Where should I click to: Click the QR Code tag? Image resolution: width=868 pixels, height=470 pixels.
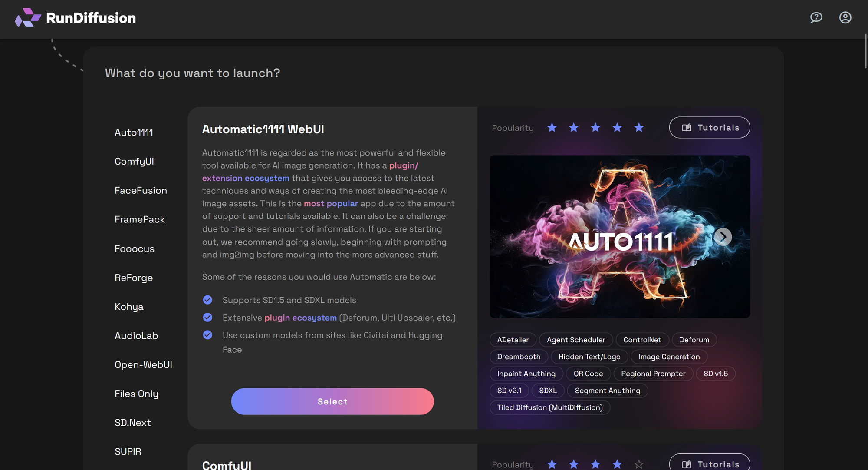point(589,374)
